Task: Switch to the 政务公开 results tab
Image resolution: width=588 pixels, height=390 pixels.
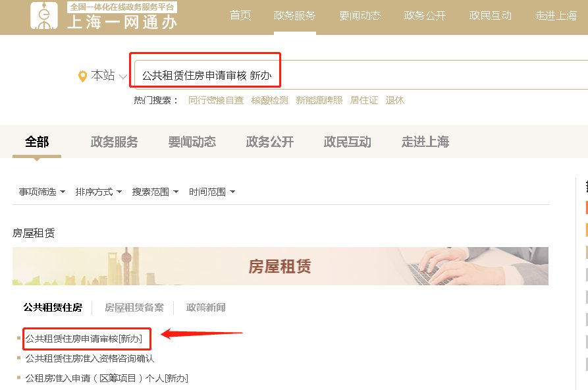Action: pos(269,142)
